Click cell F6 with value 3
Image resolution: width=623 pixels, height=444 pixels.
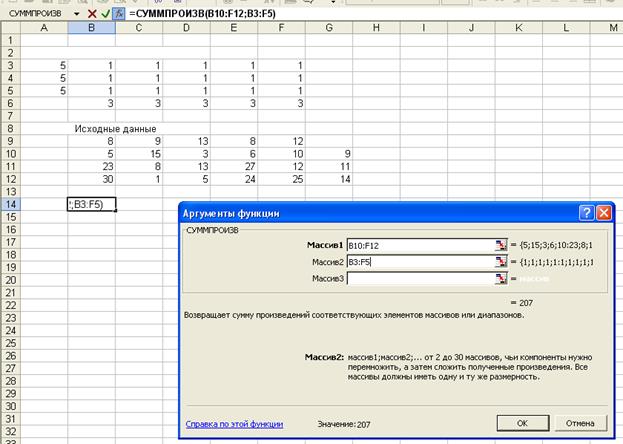281,103
